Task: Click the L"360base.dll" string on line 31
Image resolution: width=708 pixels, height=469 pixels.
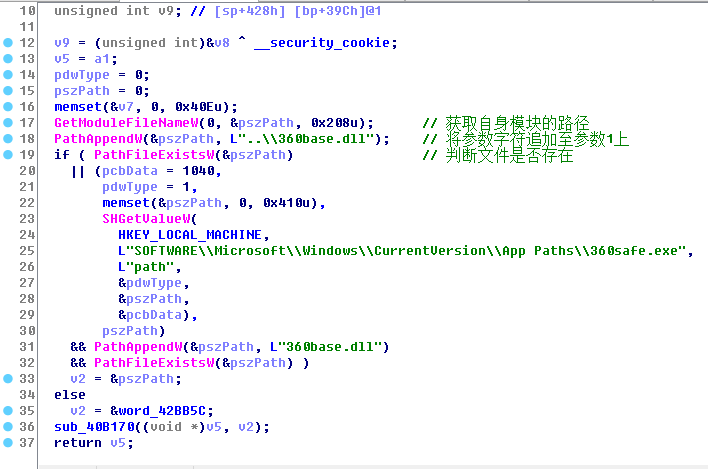Action: click(326, 347)
